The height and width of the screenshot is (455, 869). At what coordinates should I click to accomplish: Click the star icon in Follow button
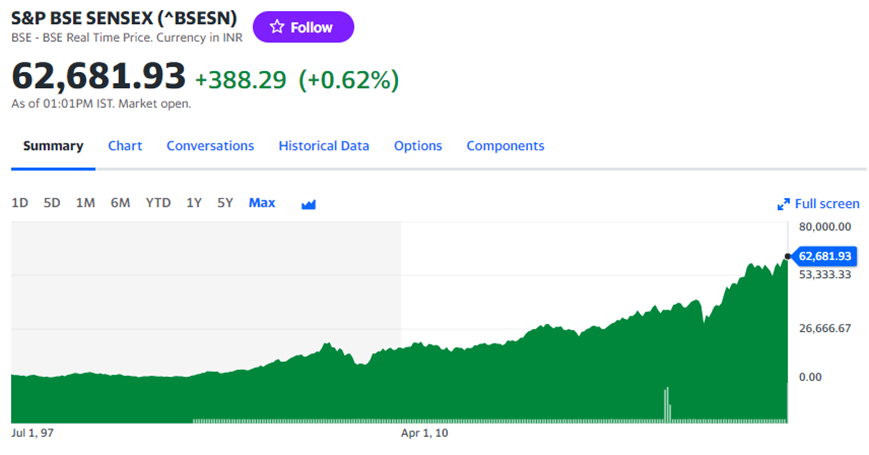click(277, 27)
